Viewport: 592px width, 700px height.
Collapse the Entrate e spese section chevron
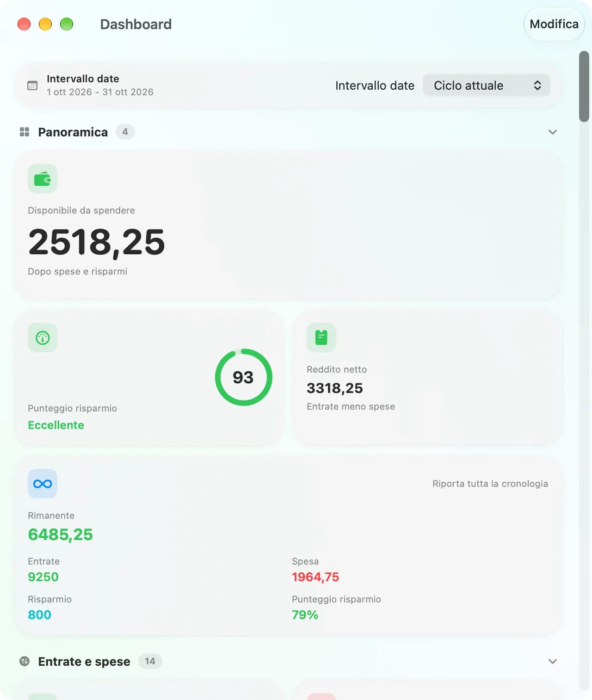(553, 662)
